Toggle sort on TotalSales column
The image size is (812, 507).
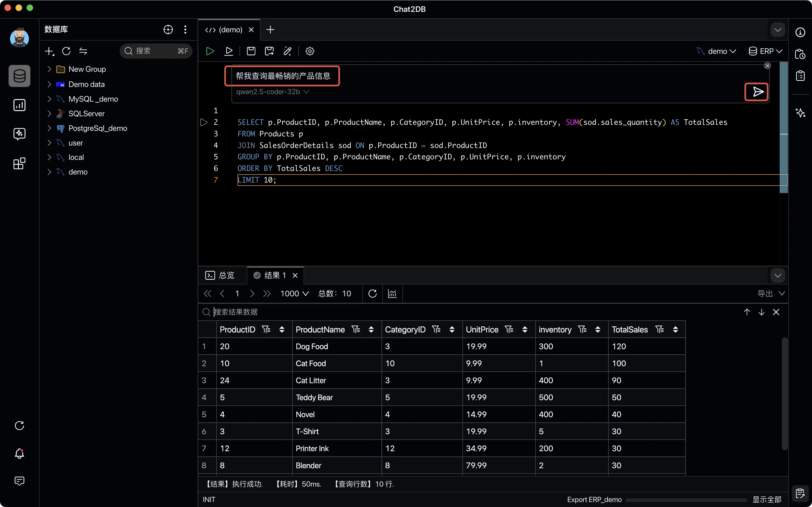point(675,329)
